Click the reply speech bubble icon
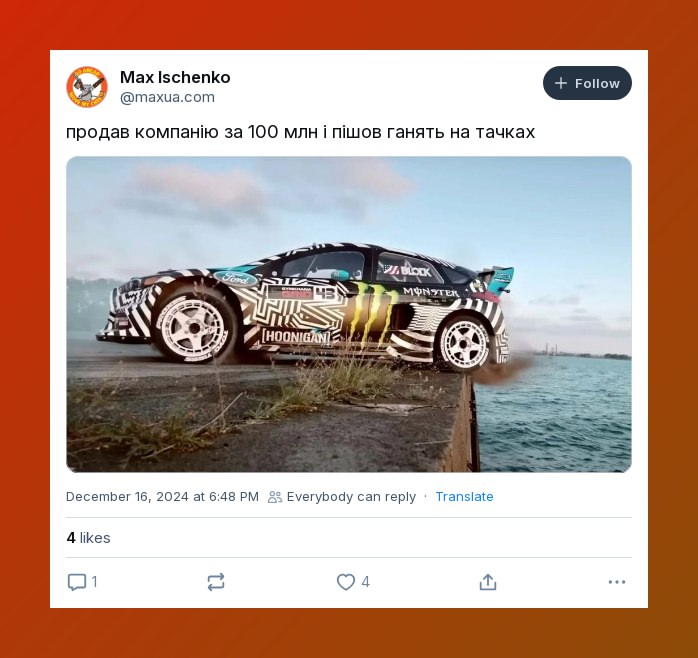Image resolution: width=698 pixels, height=658 pixels. click(x=77, y=582)
